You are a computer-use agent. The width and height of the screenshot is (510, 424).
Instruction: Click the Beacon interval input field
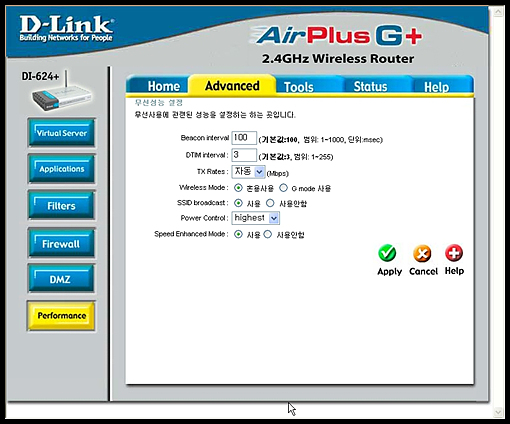pyautogui.click(x=244, y=138)
